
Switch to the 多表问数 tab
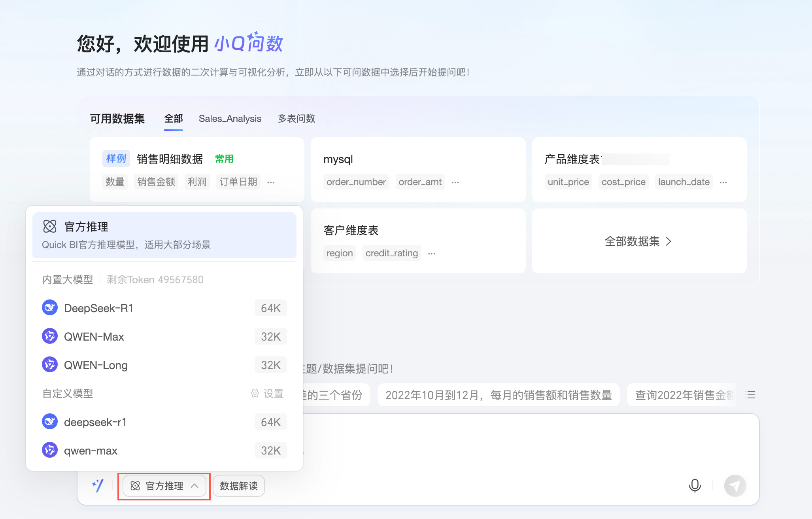pos(296,119)
